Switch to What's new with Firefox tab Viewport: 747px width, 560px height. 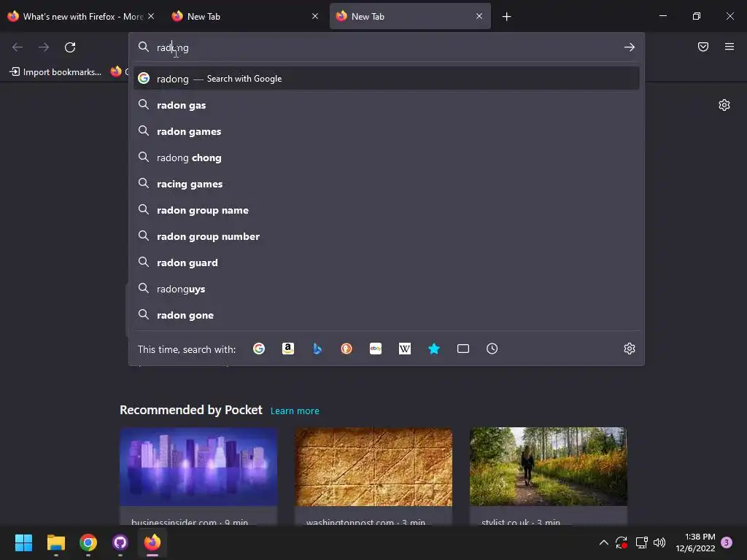pyautogui.click(x=81, y=17)
